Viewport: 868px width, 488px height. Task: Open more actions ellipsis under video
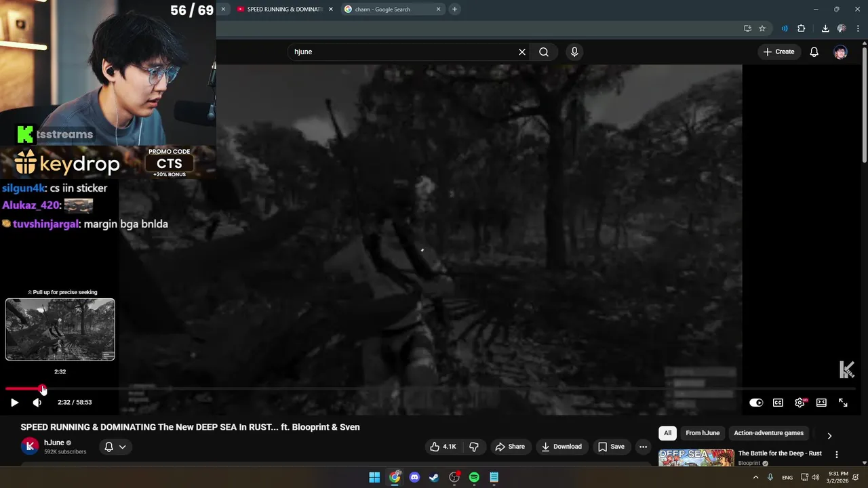coord(643,447)
